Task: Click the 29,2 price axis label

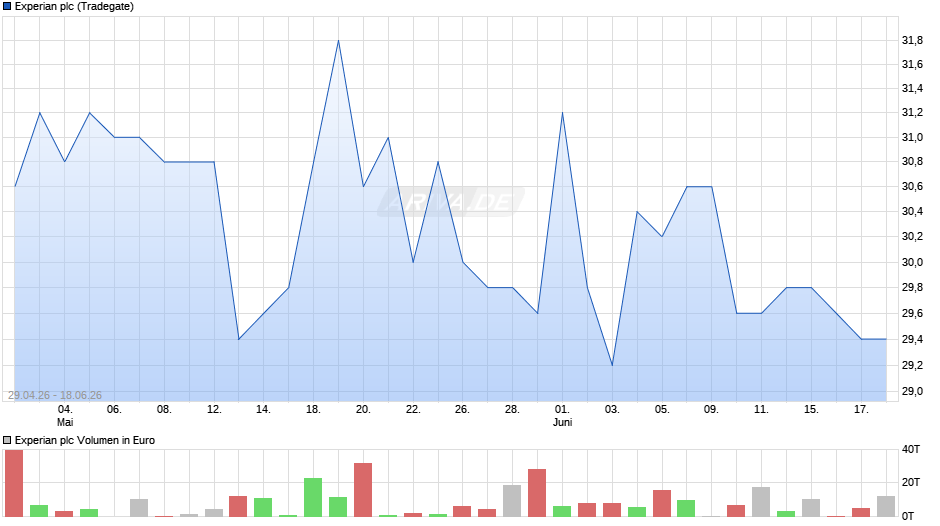Action: tap(912, 365)
